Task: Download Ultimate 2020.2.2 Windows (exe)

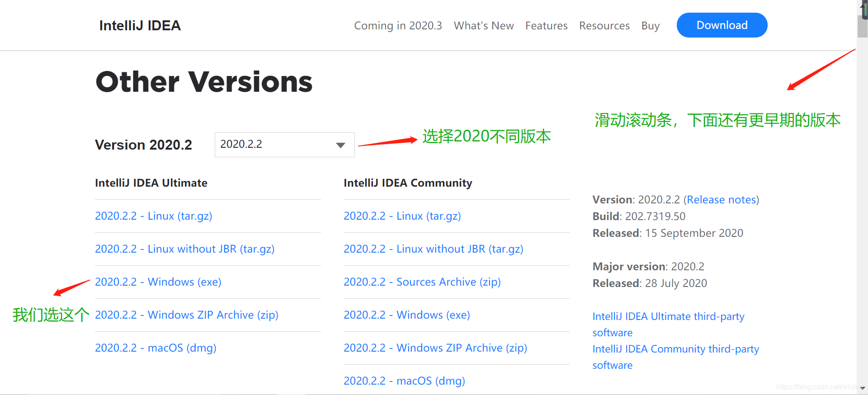Action: click(x=158, y=282)
